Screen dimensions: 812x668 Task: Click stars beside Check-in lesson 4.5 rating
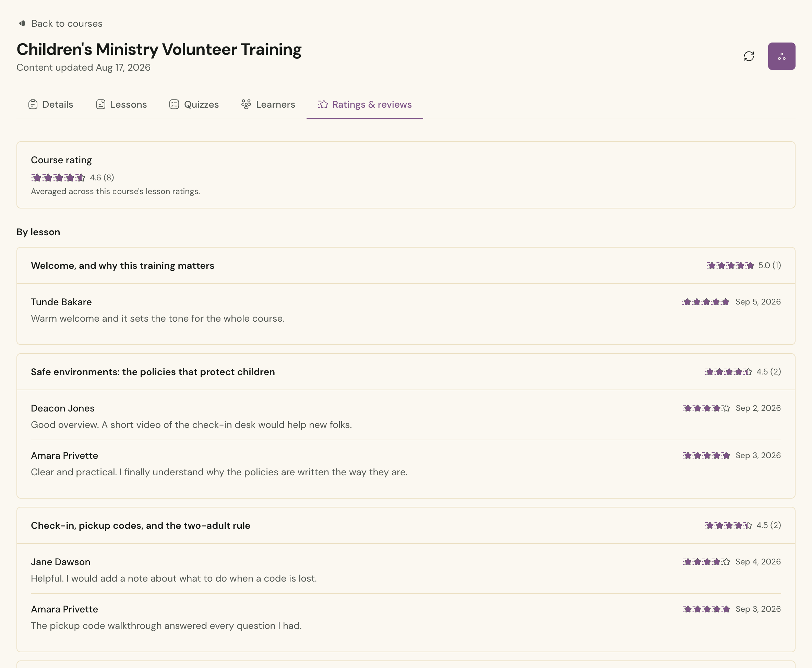728,525
